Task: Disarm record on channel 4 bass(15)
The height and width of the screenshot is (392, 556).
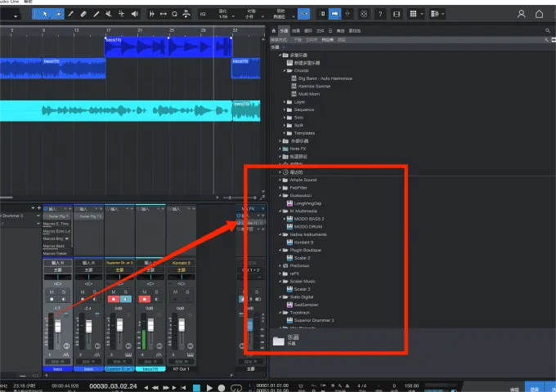Action: pyautogui.click(x=145, y=299)
